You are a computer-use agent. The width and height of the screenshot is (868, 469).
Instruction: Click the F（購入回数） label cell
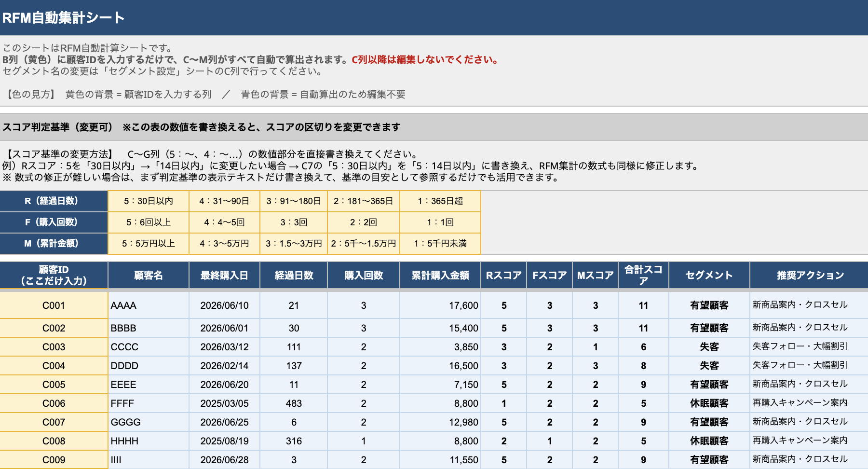coord(54,222)
